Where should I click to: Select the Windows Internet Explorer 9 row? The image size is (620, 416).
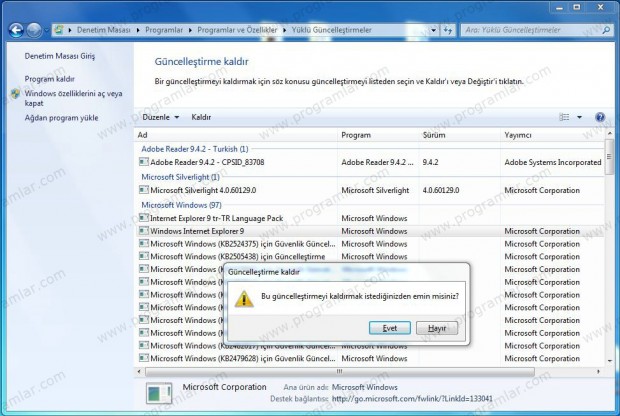pos(370,231)
